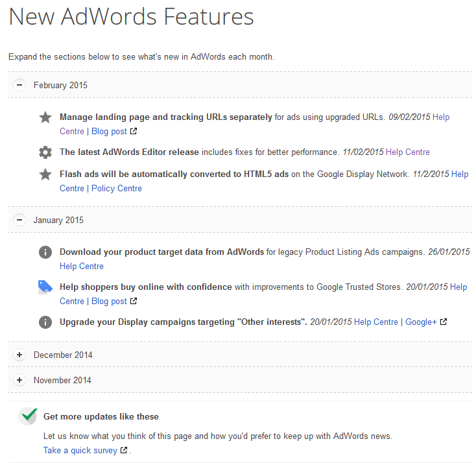Open the Google+ link for Display campaigns
476x463 pixels.
pyautogui.click(x=421, y=322)
